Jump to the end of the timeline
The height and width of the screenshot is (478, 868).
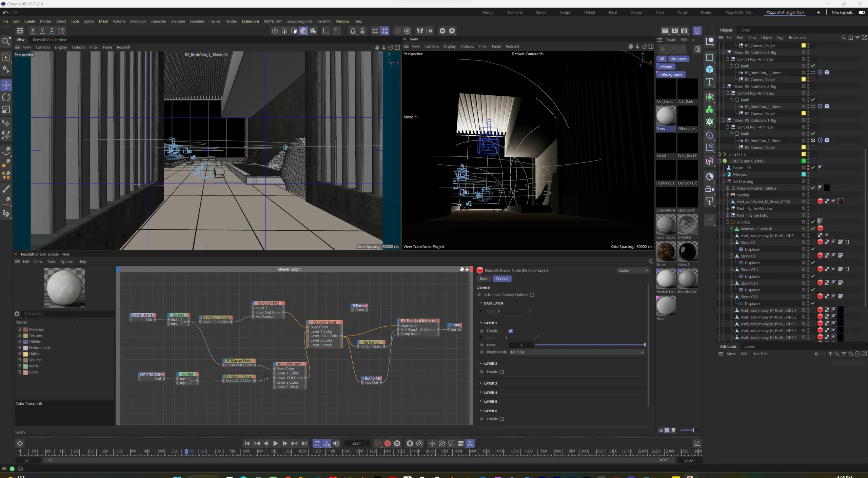pos(304,443)
